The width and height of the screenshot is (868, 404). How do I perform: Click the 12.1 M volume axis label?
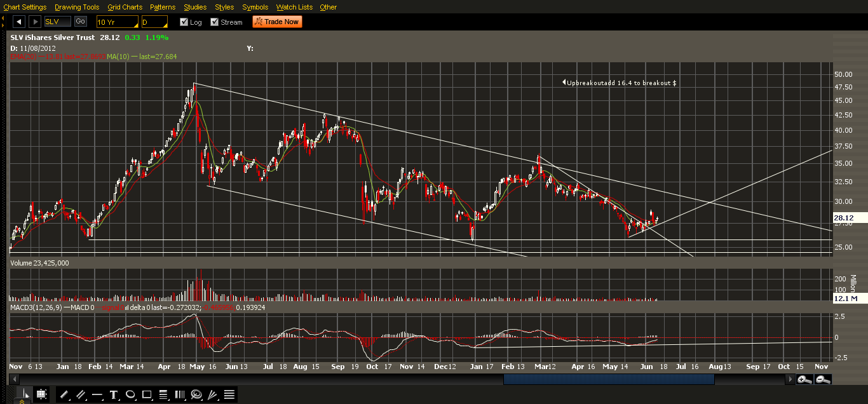850,298
